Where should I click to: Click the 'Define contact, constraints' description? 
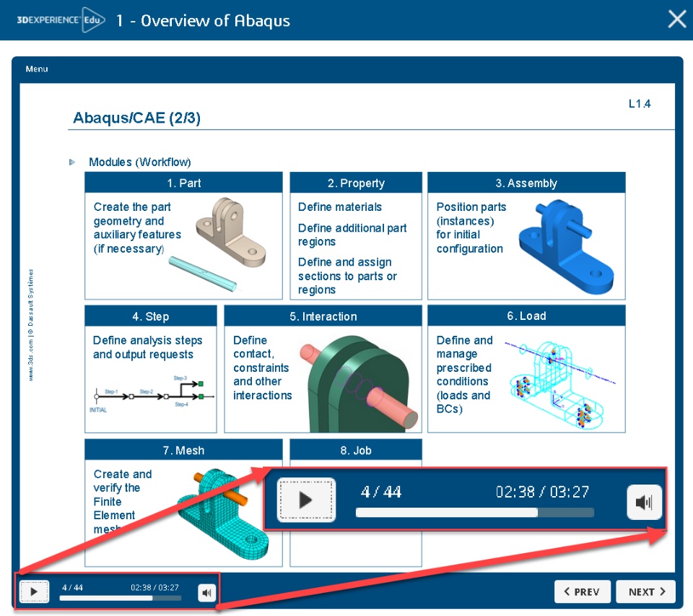point(263,368)
